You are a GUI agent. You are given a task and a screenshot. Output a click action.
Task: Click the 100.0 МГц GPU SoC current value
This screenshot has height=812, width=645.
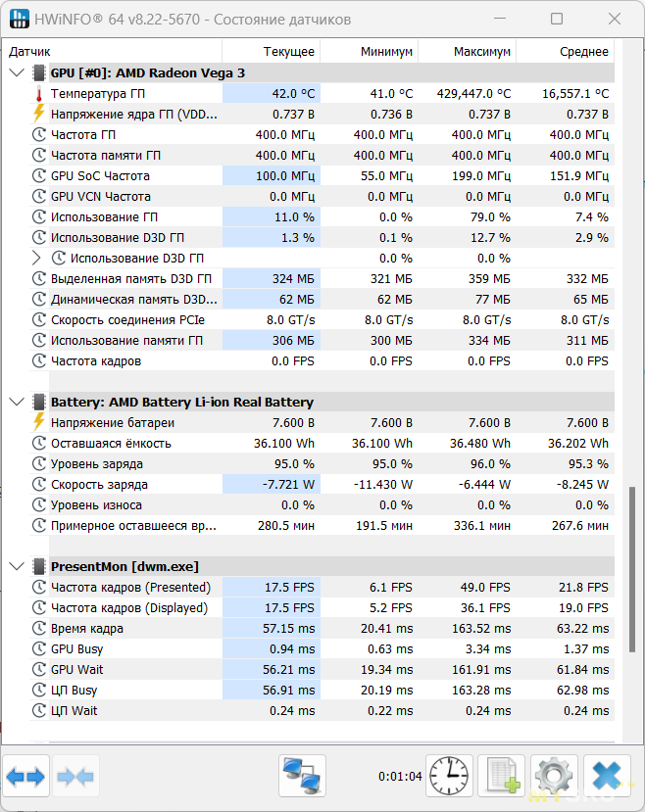[285, 175]
